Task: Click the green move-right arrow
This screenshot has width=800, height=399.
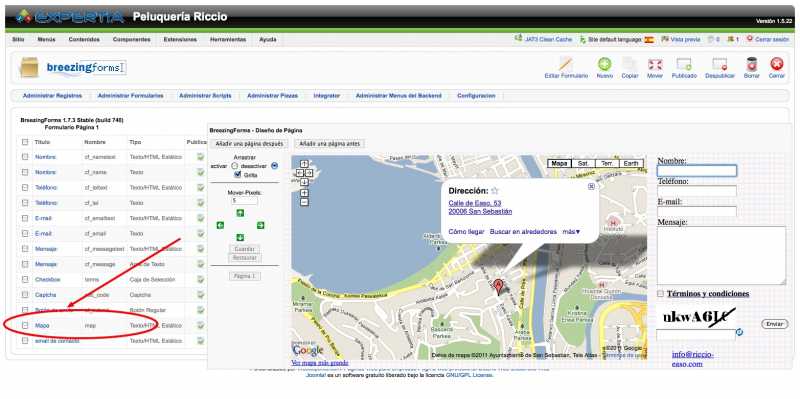Action: click(x=260, y=225)
